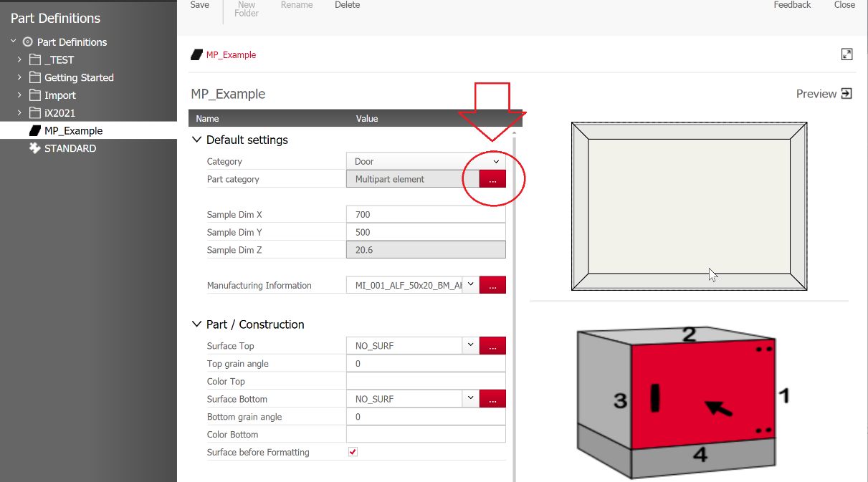Viewport: 868px width, 482px height.
Task: Select the STANDARD tree item
Action: [70, 148]
